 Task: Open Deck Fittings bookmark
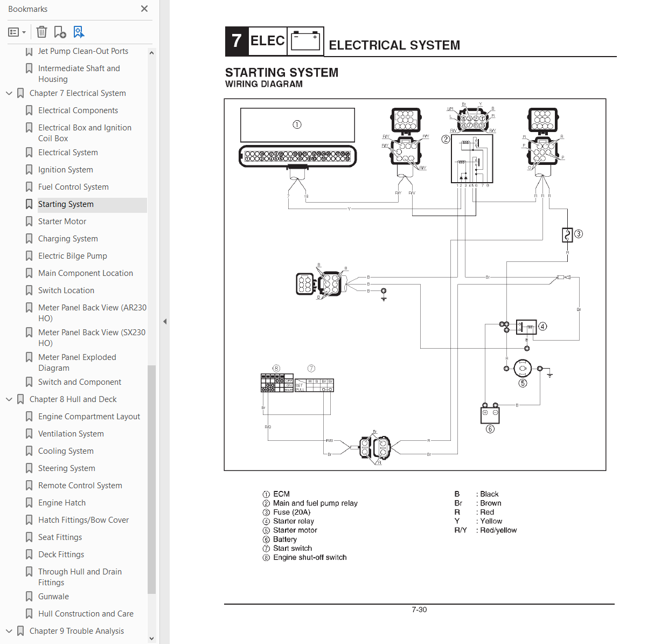pyautogui.click(x=61, y=555)
